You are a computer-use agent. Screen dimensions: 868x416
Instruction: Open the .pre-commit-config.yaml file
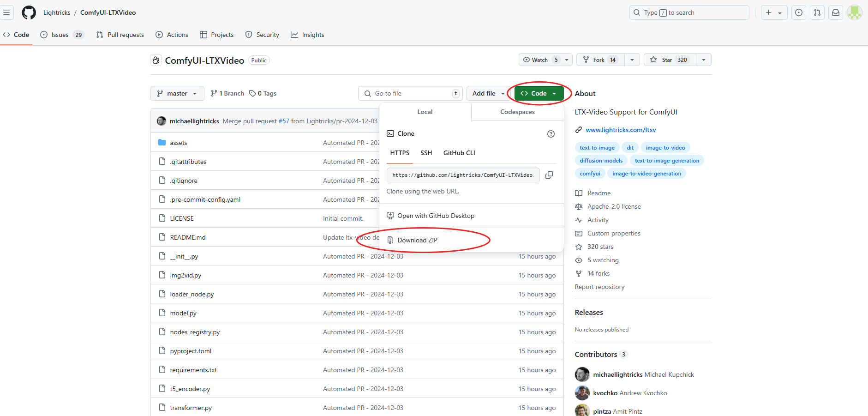pyautogui.click(x=205, y=199)
